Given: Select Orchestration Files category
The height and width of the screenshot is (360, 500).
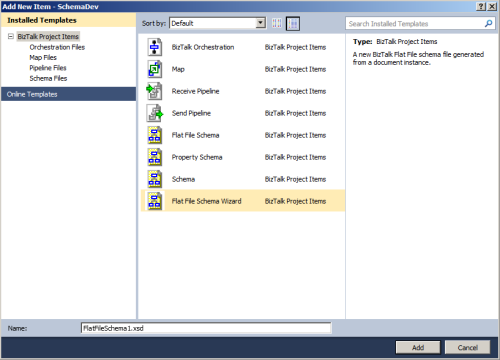Looking at the screenshot, I should click(57, 47).
